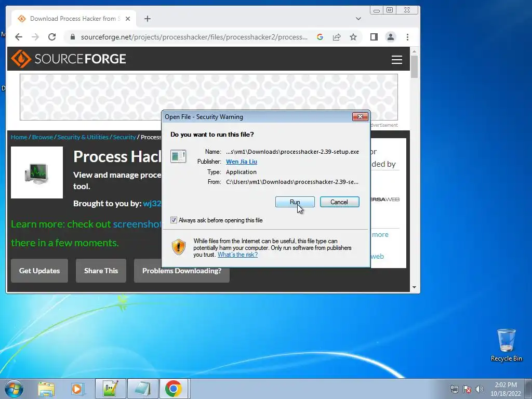532x399 pixels.
Task: Select the Download Process Hacker tab
Action: (74, 19)
